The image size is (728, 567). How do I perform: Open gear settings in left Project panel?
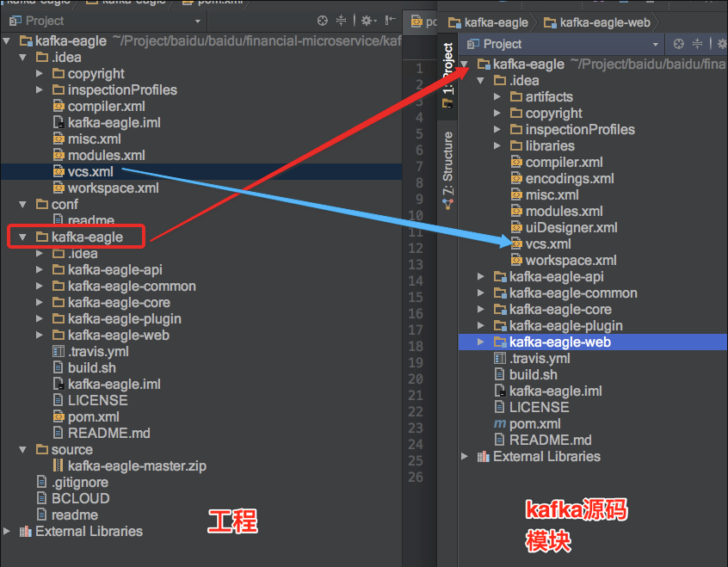tap(368, 21)
